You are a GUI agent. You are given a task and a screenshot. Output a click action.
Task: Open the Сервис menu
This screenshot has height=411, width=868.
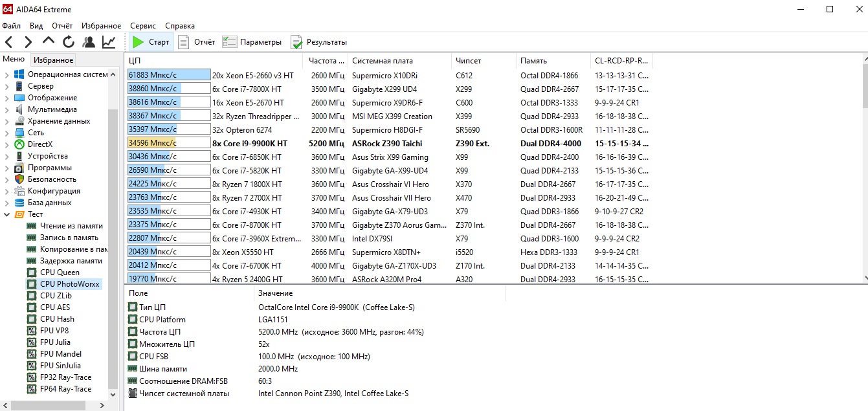click(142, 26)
